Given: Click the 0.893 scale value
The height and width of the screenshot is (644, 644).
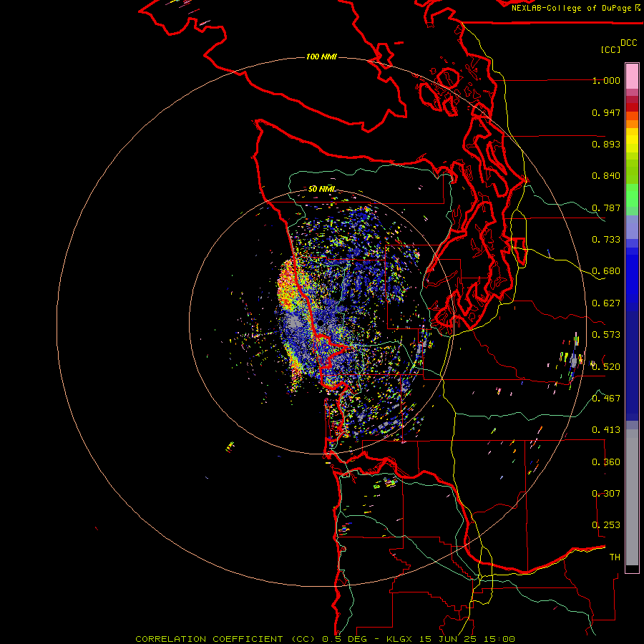Looking at the screenshot, I should pos(606,144).
